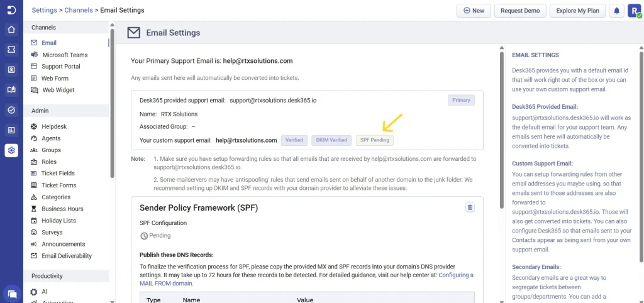Screen dimensions: 644x303
Task: Select Microsoft Teams channel
Action: click(65, 55)
